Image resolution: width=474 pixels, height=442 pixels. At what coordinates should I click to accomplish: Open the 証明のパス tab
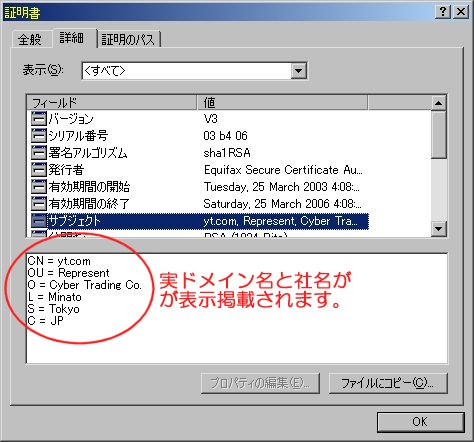click(x=128, y=40)
